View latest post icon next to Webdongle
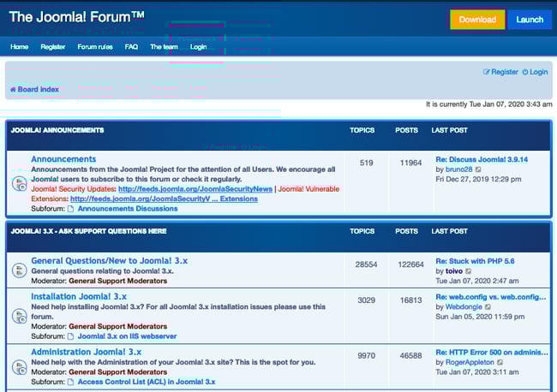This screenshot has width=557, height=392. coord(488,306)
